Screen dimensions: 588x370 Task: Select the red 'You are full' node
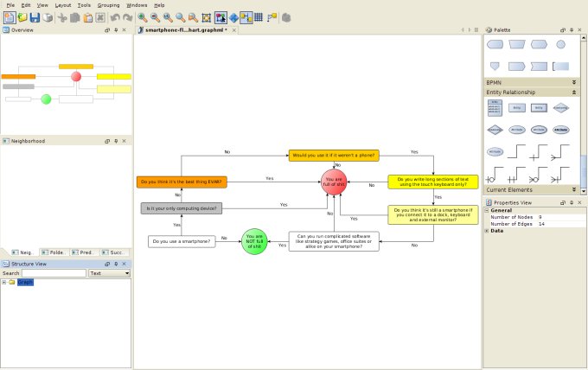[x=333, y=182]
